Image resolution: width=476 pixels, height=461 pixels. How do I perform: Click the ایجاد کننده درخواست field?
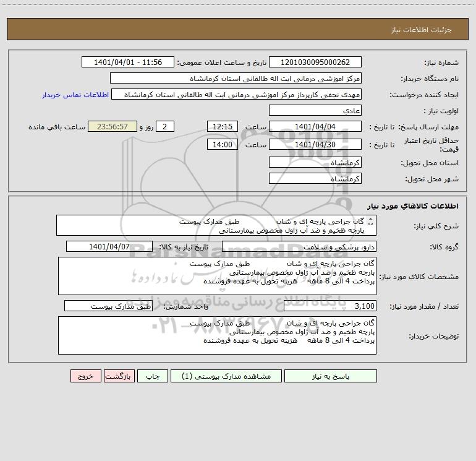(x=237, y=94)
